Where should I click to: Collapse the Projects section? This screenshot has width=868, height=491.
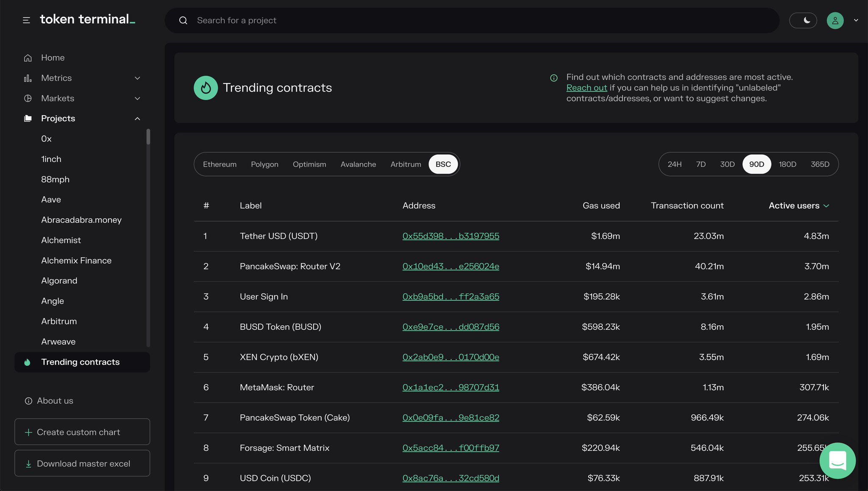(x=137, y=119)
